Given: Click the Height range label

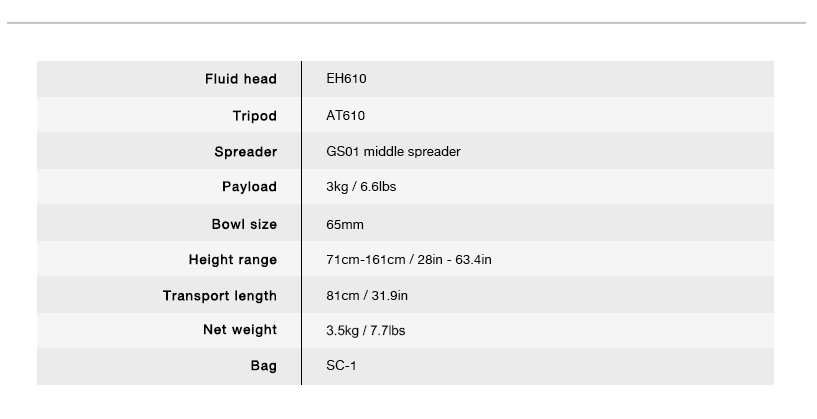Looking at the screenshot, I should pyautogui.click(x=233, y=260).
